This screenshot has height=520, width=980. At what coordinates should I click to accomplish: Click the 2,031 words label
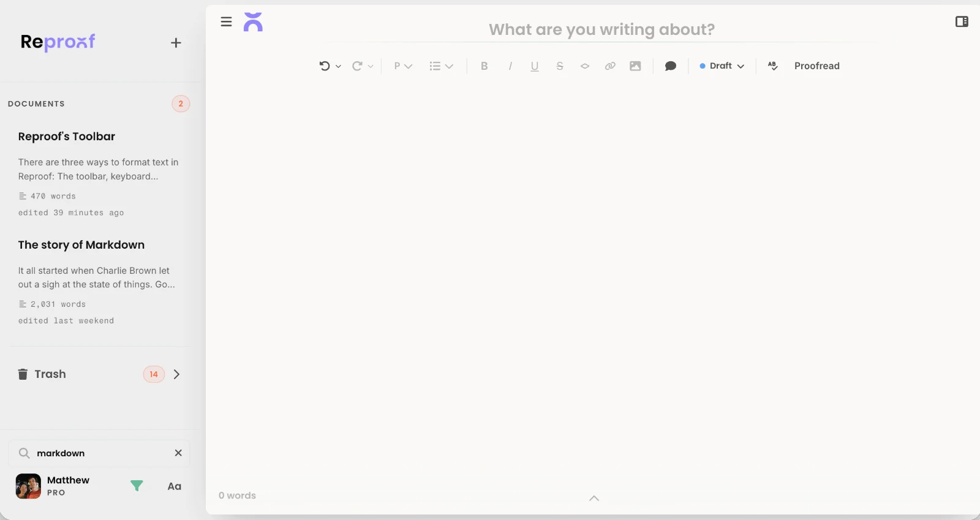click(58, 304)
